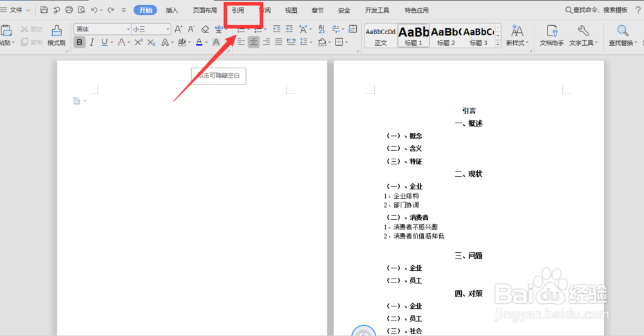Open the 特色应用 tab
The height and width of the screenshot is (336, 644).
click(x=417, y=10)
